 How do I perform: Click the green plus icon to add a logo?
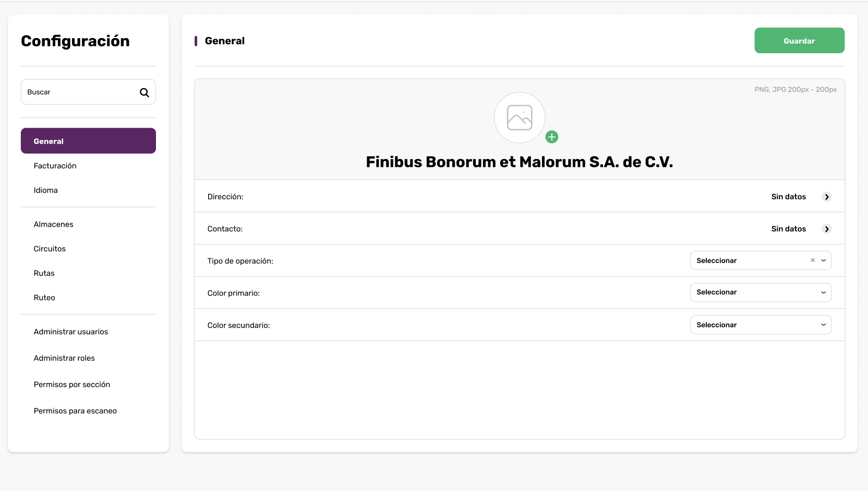tap(552, 137)
